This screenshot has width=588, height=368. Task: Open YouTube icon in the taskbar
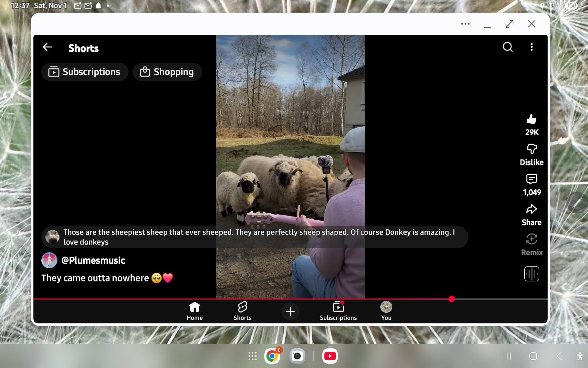330,356
